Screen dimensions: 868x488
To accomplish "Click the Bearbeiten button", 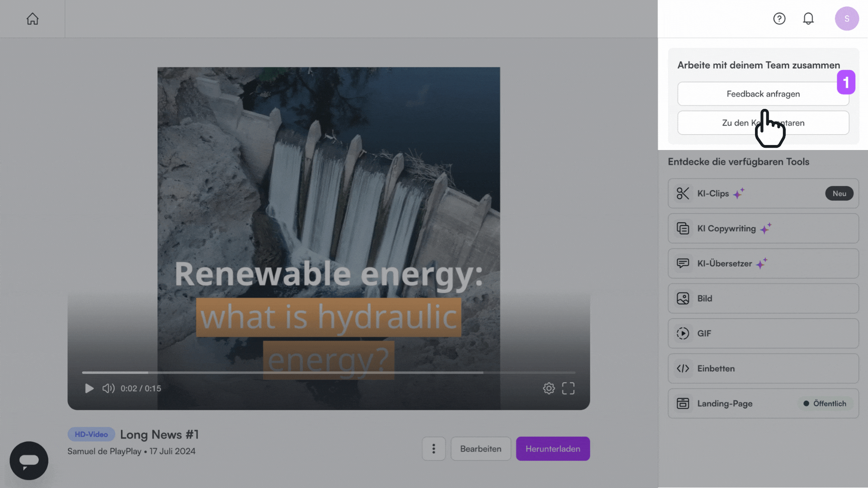I will tap(481, 449).
